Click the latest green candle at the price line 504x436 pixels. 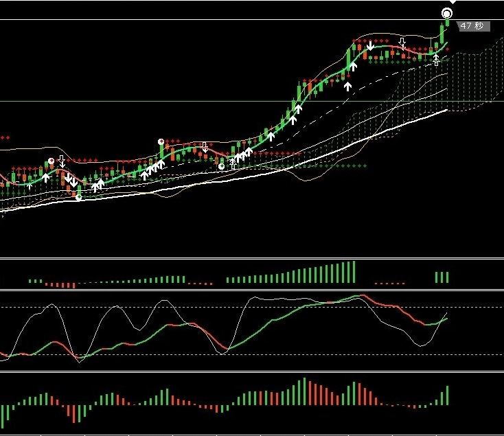[448, 23]
